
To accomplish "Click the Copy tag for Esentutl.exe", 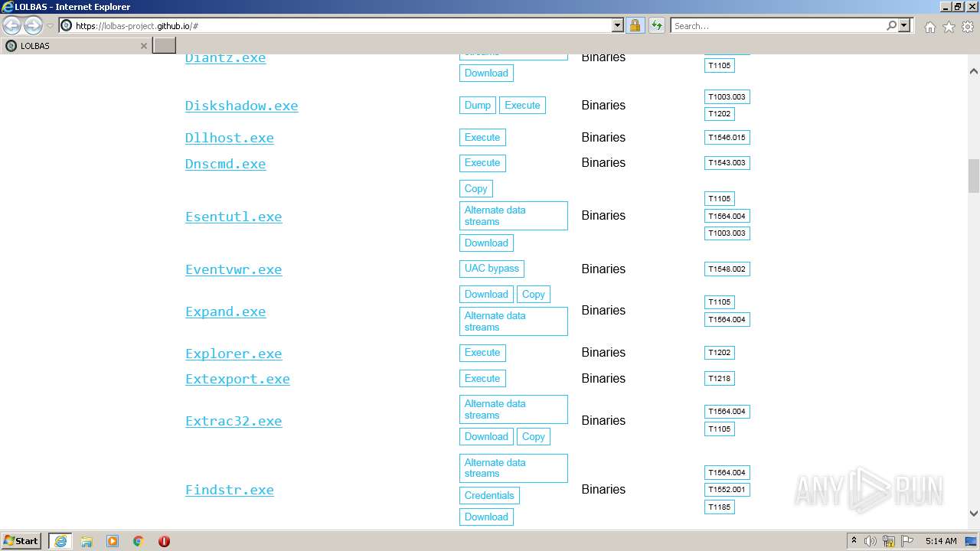I will coord(475,189).
